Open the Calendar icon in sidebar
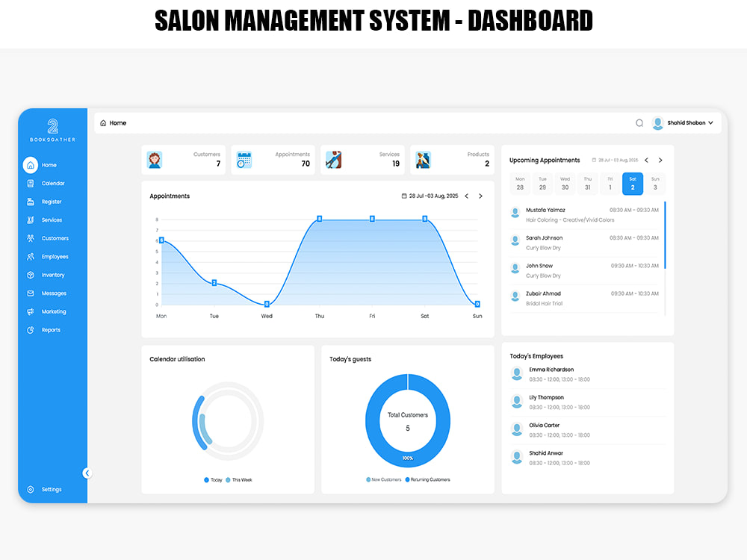 31,184
